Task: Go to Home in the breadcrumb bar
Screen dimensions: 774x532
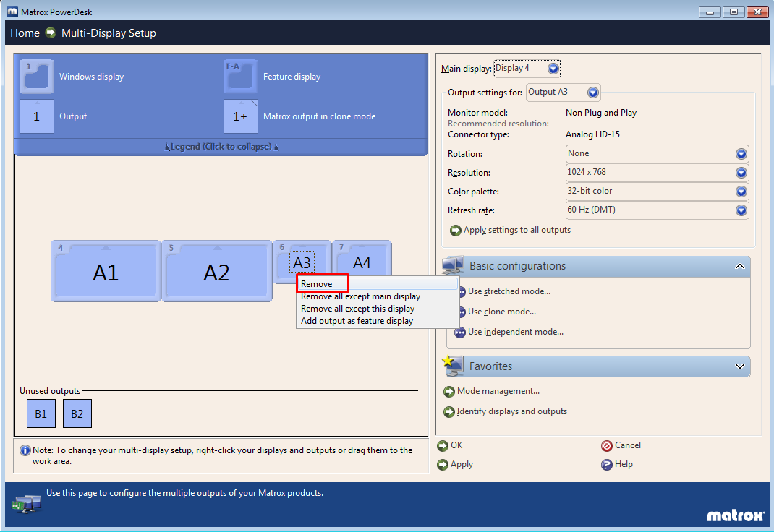Action: pyautogui.click(x=25, y=33)
